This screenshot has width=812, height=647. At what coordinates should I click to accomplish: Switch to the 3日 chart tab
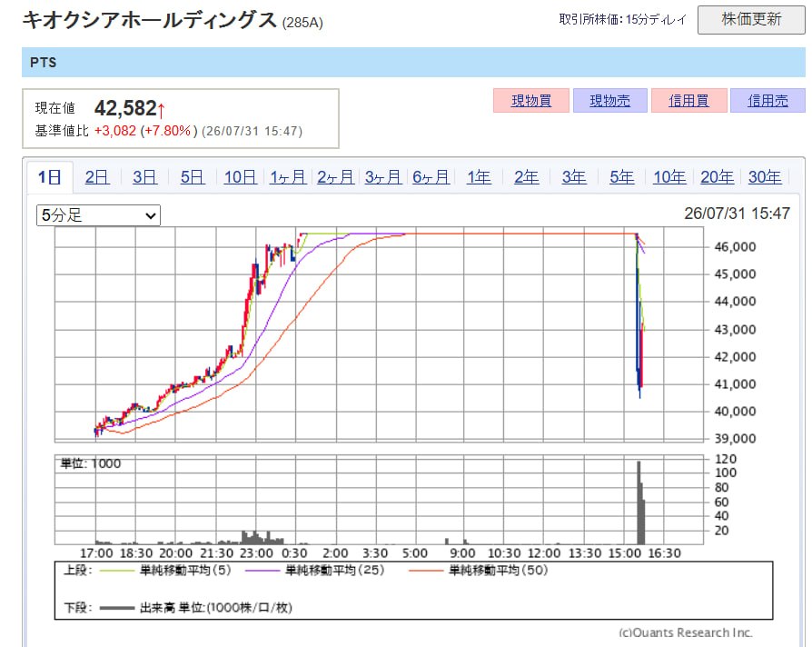click(x=145, y=177)
